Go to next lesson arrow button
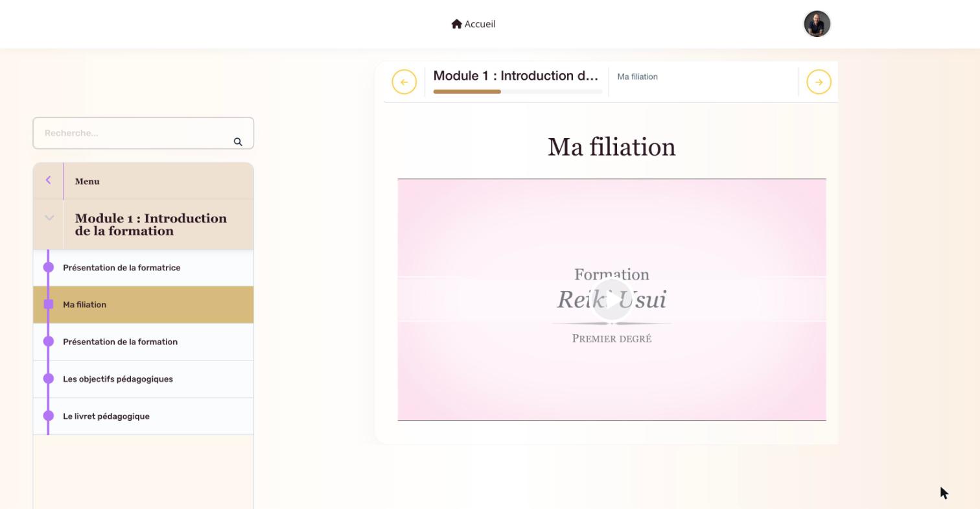Viewport: 980px width, 509px height. click(819, 82)
